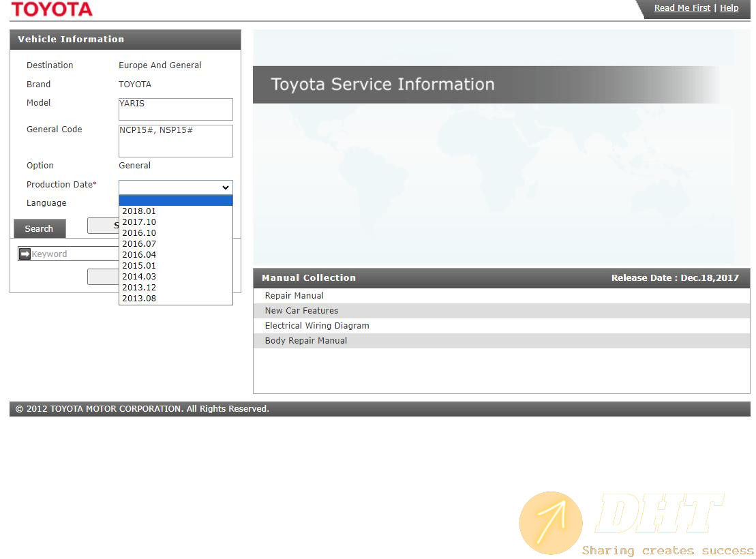Viewport: 756px width, 559px height.
Task: Click the partially hidden button beside Search
Action: [x=103, y=225]
